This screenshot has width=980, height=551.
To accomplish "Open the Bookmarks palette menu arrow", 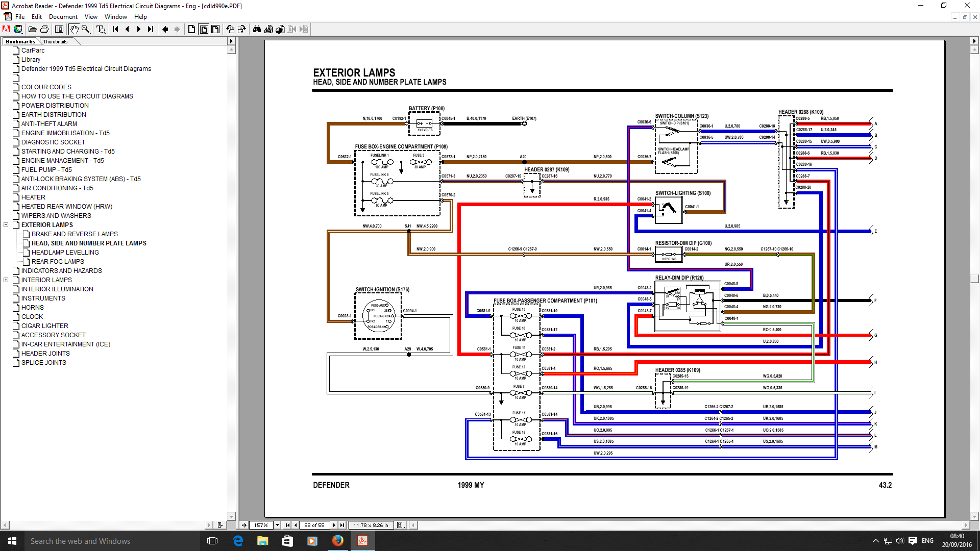I will (x=231, y=41).
